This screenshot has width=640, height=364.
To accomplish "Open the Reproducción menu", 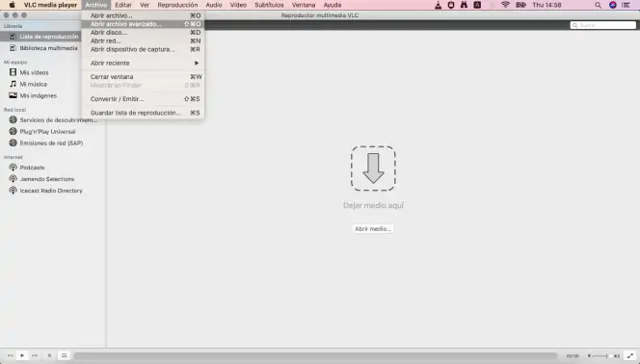I will click(177, 5).
